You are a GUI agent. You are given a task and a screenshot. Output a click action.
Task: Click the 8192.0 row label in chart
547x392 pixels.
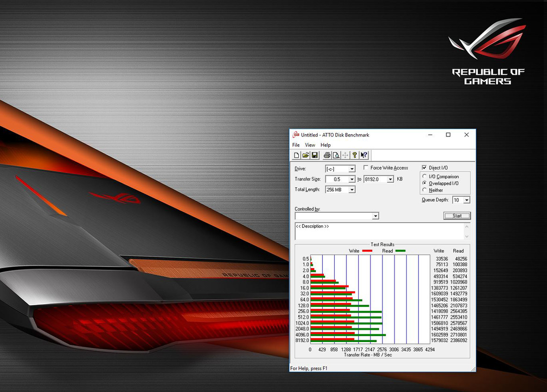click(302, 341)
